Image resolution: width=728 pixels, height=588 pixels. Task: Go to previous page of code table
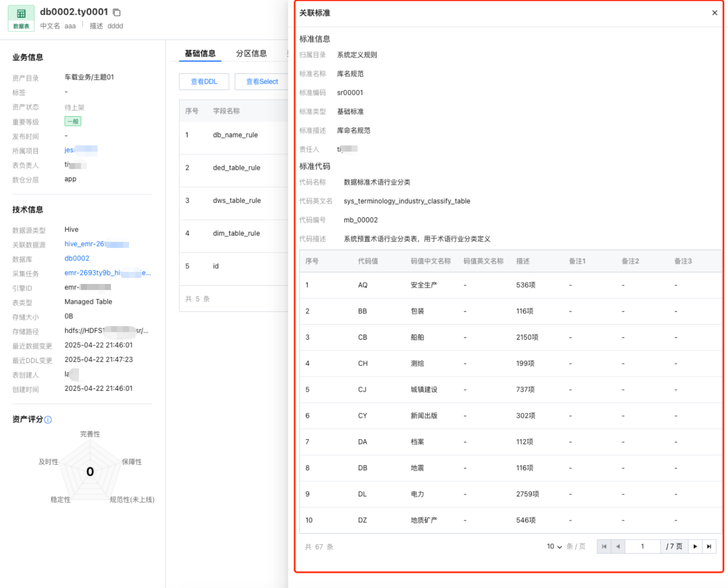click(618, 546)
